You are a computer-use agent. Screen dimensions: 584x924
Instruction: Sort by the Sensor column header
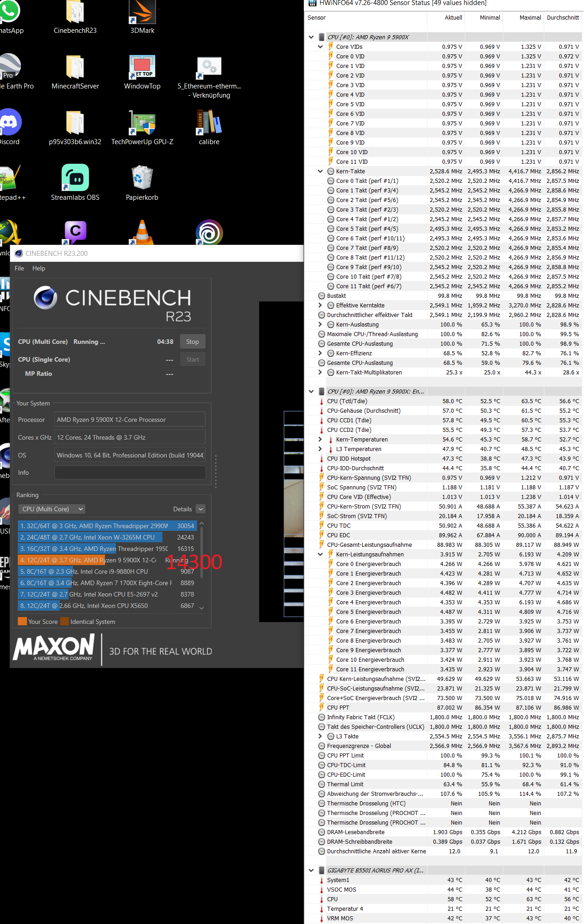[365, 18]
